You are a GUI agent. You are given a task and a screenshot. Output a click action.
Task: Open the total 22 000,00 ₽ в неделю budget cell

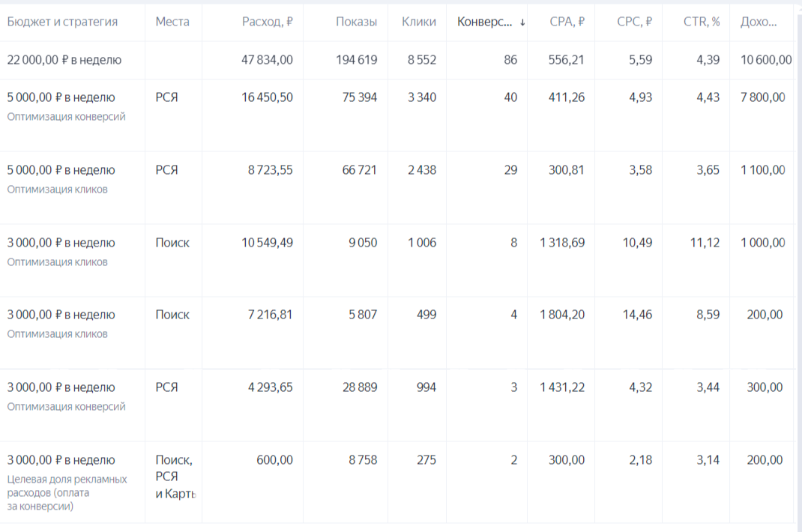64,60
